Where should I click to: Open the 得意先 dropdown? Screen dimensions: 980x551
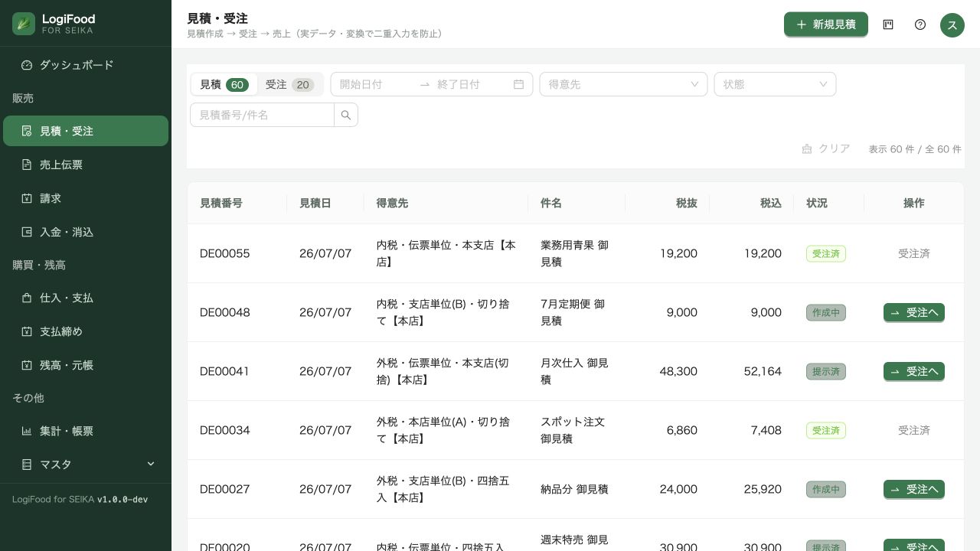tap(623, 84)
